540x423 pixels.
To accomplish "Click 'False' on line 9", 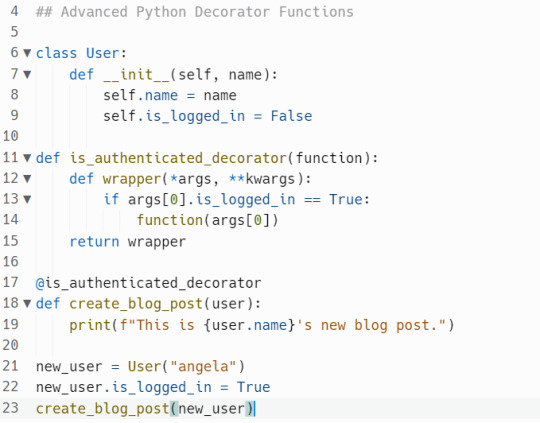I will click(x=291, y=116).
